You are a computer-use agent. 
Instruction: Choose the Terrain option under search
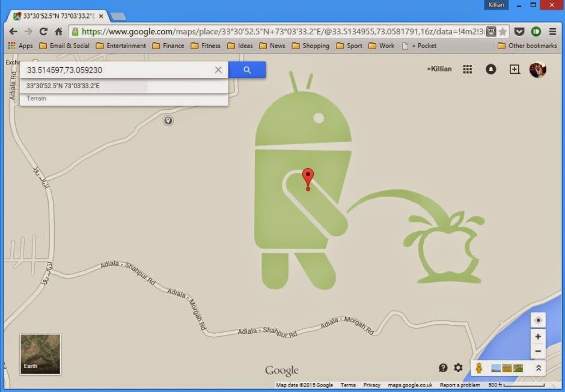124,98
